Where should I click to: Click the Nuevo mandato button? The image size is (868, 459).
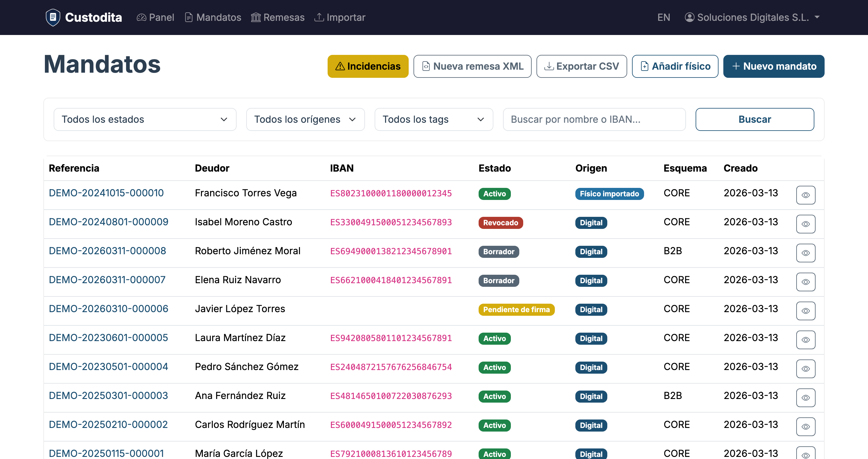(x=774, y=66)
